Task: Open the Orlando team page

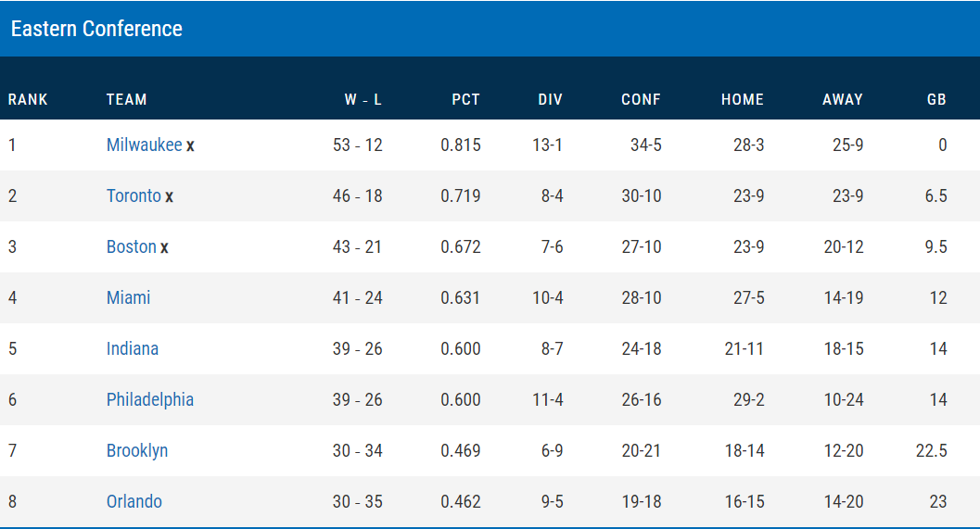Action: tap(134, 501)
